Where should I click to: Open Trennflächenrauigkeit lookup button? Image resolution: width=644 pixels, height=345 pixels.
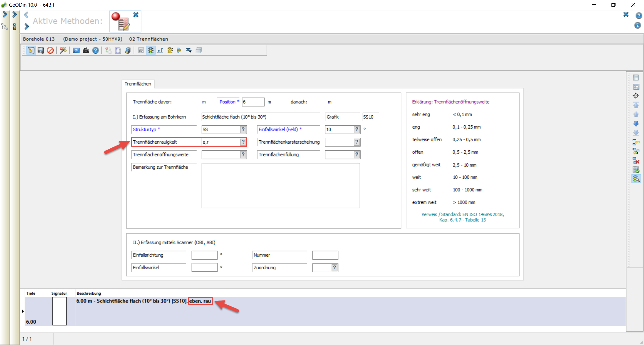pos(243,142)
